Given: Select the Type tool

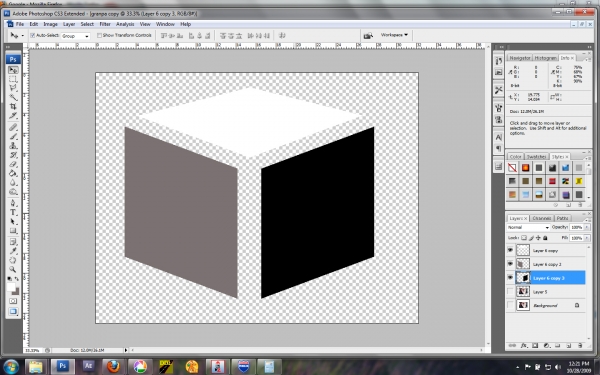Looking at the screenshot, I should pyautogui.click(x=13, y=212).
